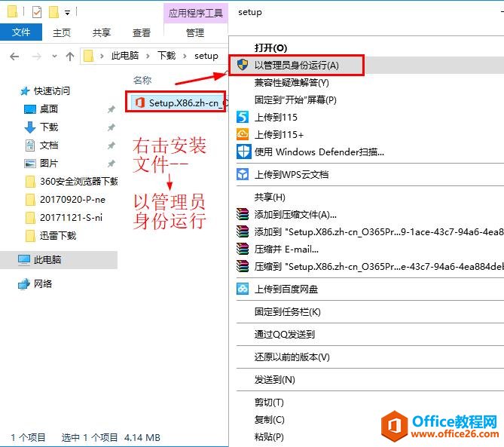Choose 添加到压缩文件(A)... menu entry
Screen dimensions: 504x447
[x=295, y=215]
